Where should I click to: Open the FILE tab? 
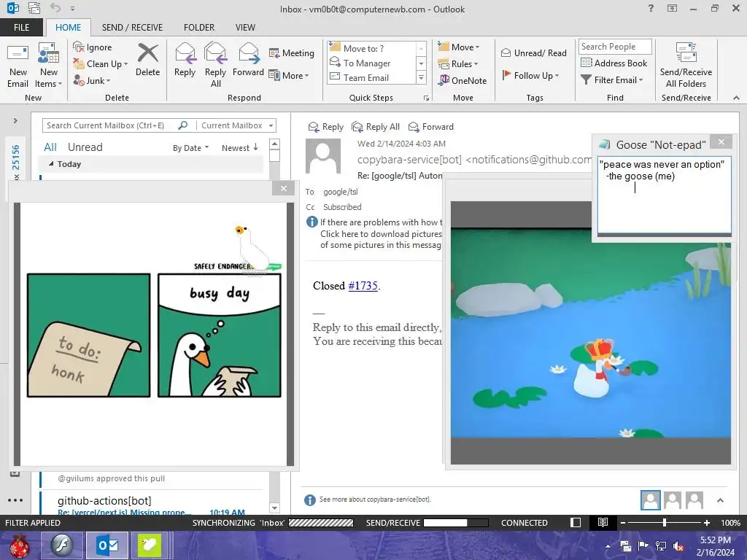(21, 27)
